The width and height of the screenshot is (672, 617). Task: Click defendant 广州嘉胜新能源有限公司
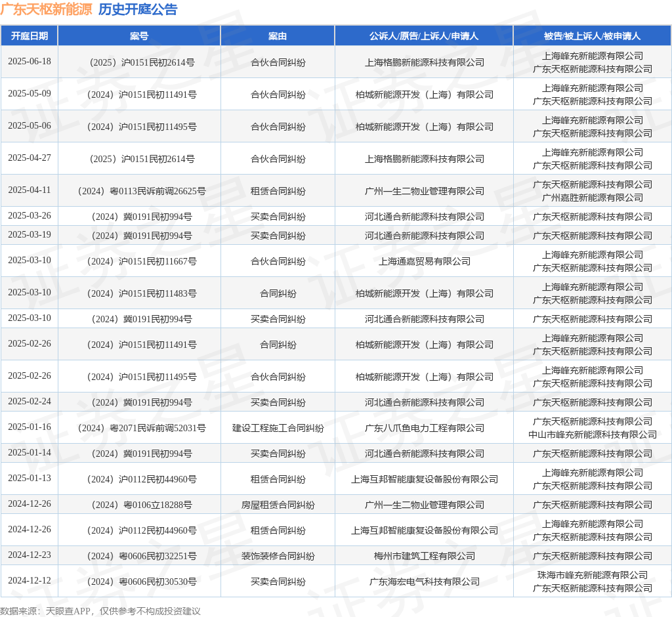pyautogui.click(x=593, y=197)
